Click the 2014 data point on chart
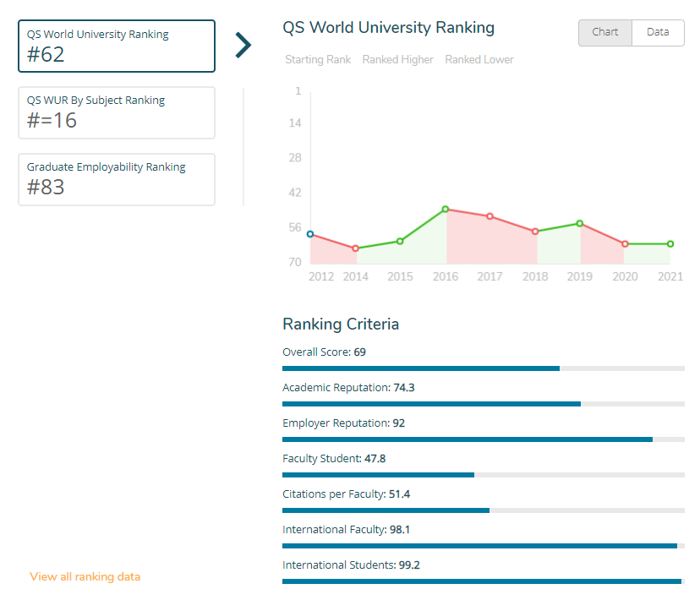 (x=355, y=248)
